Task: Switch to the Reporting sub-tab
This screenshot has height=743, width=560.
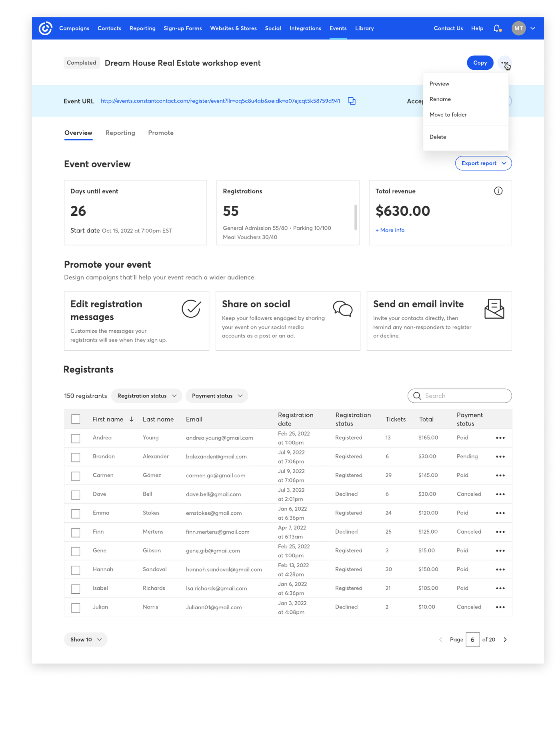Action: click(x=120, y=133)
